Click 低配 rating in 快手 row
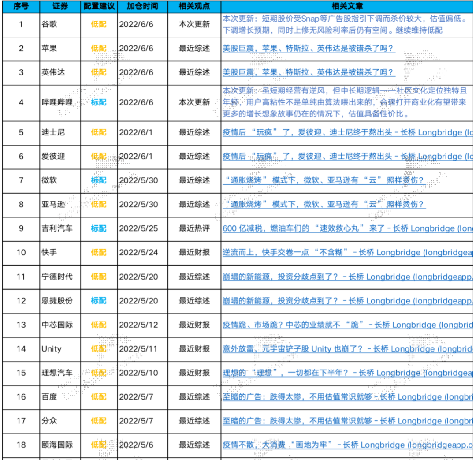476x460 pixels. coord(99,252)
